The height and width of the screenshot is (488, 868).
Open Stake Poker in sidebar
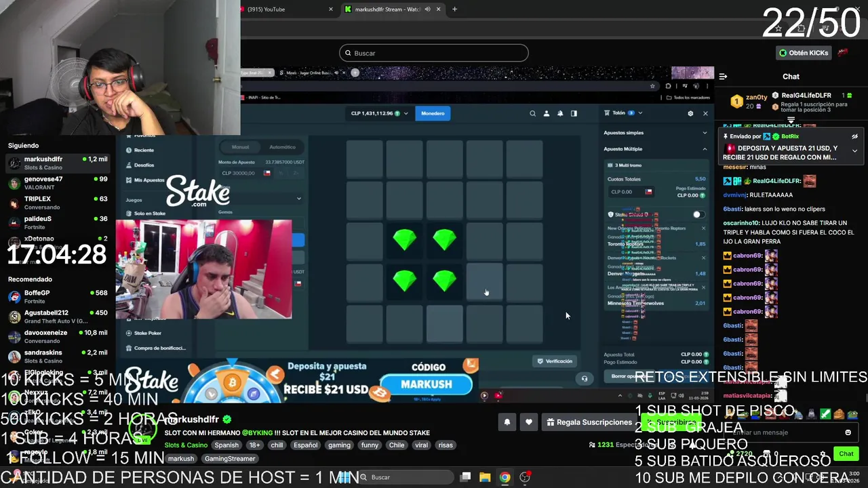coord(147,333)
